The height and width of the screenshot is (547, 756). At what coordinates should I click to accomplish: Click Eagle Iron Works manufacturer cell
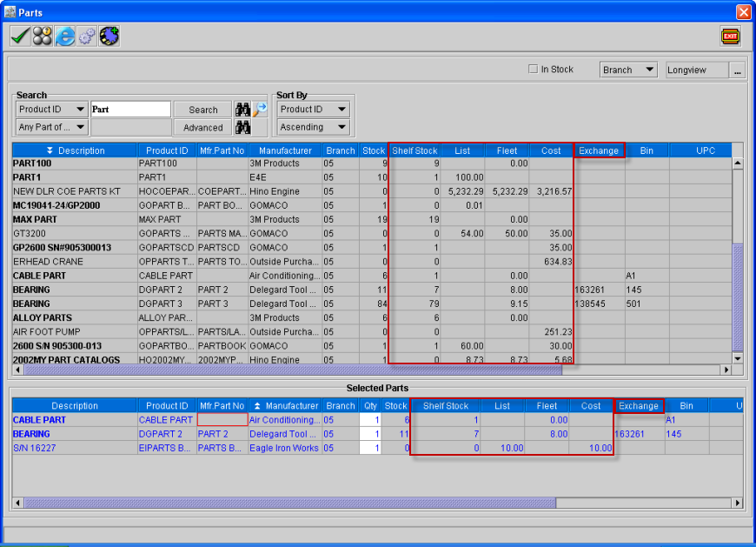(285, 448)
